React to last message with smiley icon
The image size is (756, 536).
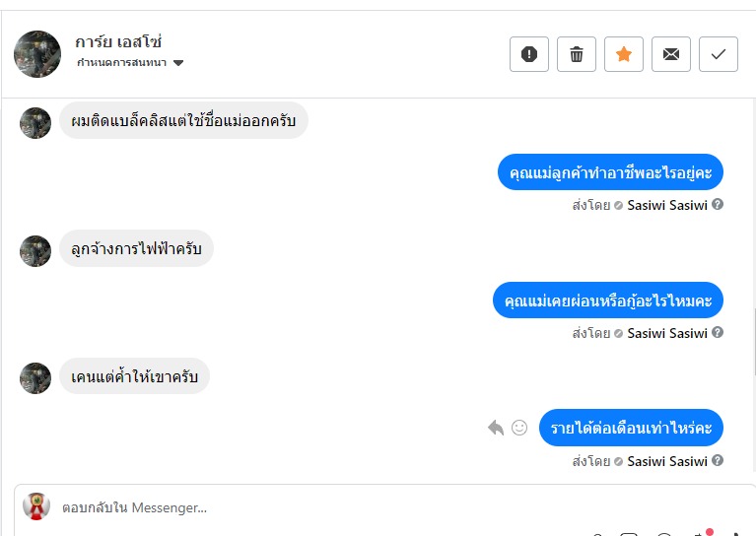coord(519,428)
